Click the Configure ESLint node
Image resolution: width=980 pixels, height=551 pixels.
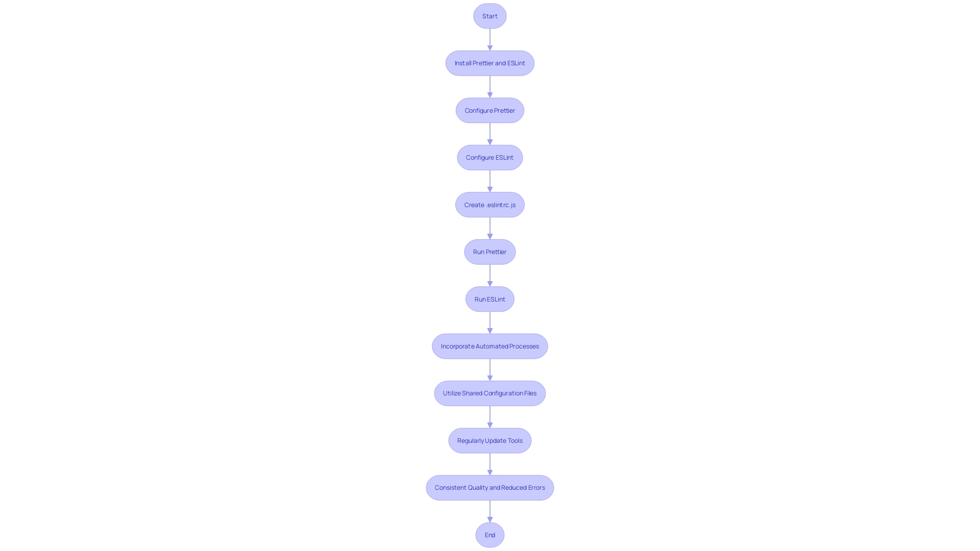click(490, 158)
